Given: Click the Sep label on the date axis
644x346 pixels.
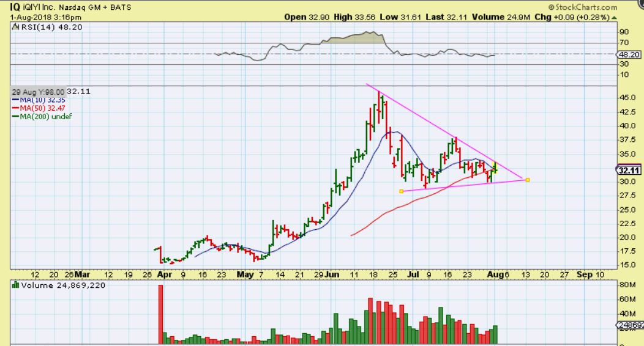Looking at the screenshot, I should click(x=584, y=274).
